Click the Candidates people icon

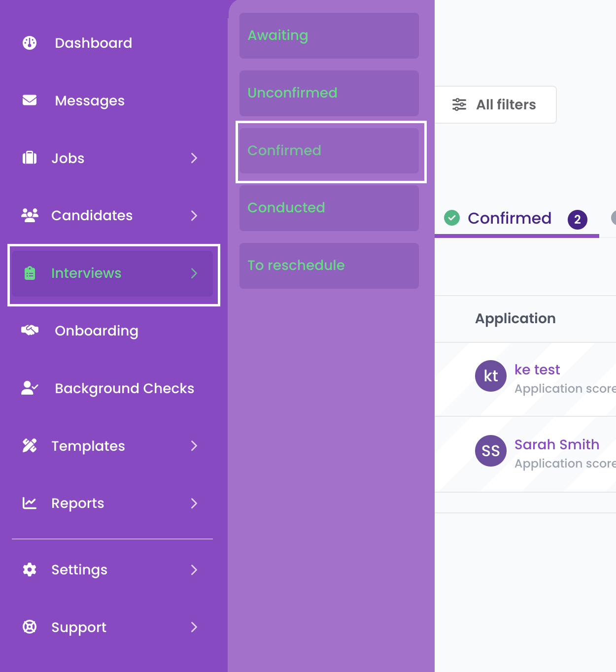(x=30, y=215)
